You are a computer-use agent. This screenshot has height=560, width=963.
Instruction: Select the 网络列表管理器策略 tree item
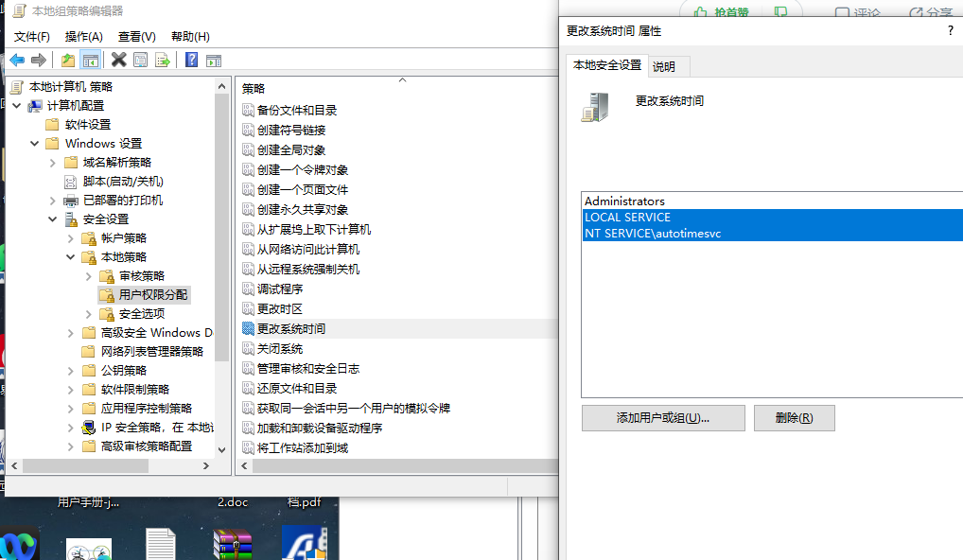(x=151, y=352)
